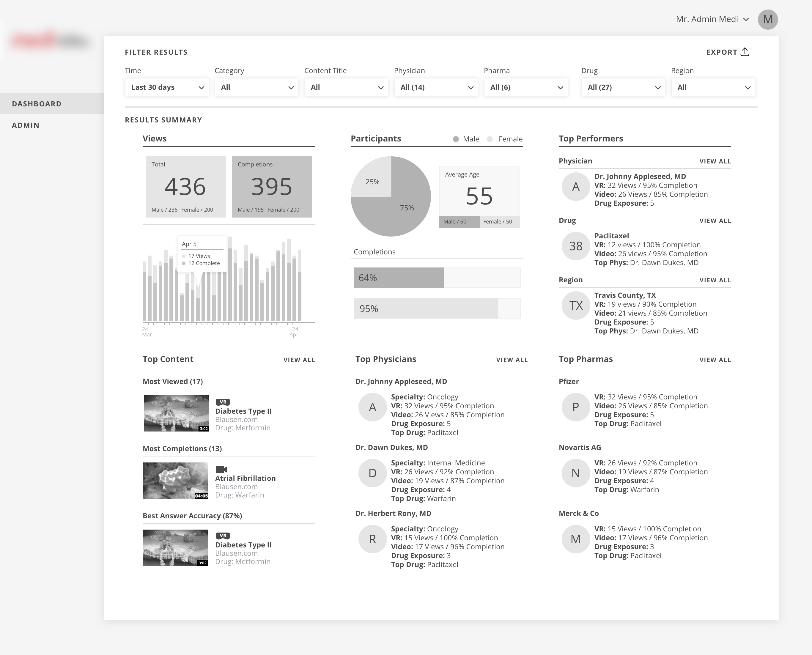Open the Best Answer Accuracy Diabetes thumbnail

click(x=175, y=547)
